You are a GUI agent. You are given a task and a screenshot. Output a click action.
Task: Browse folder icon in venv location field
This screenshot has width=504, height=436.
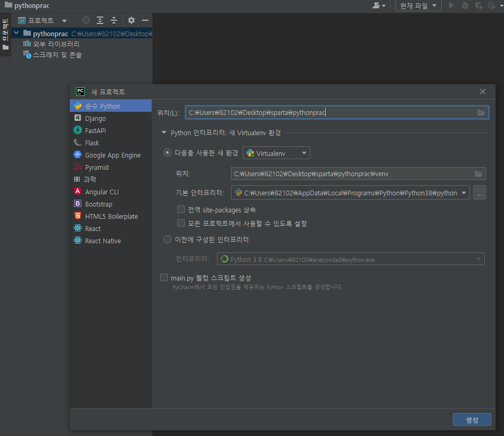pyautogui.click(x=478, y=174)
